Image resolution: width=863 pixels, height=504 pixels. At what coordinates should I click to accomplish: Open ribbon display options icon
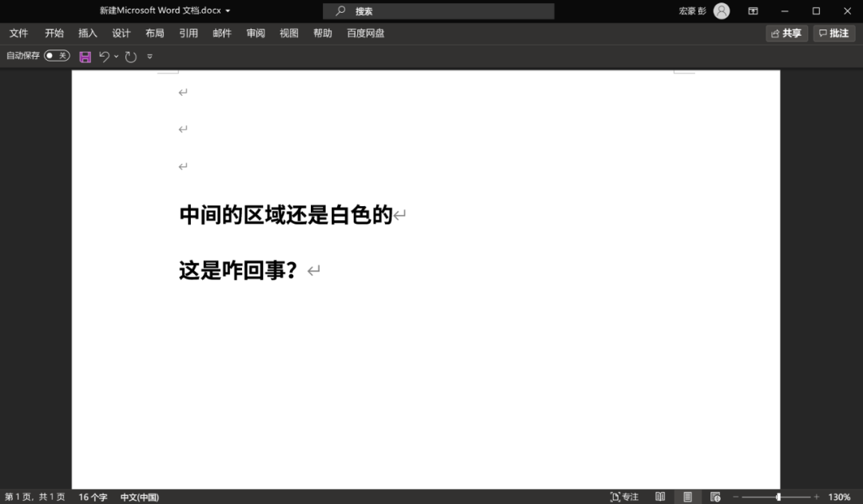tap(753, 11)
